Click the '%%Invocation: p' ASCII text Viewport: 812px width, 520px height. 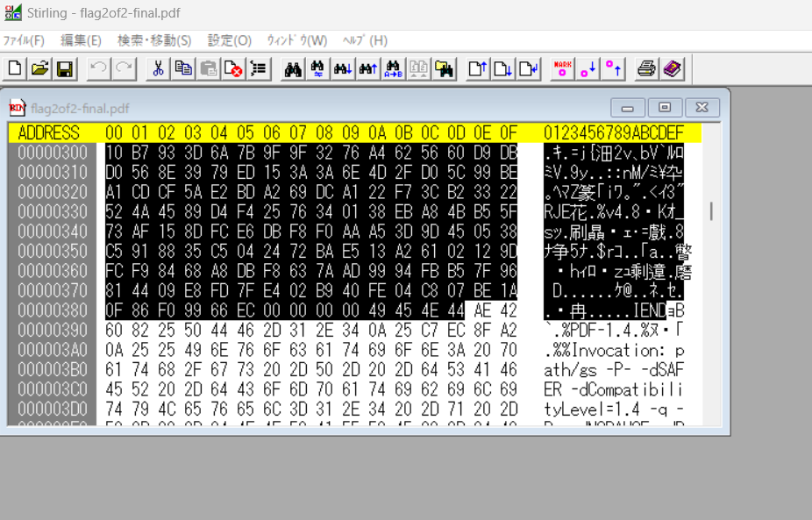pos(618,350)
